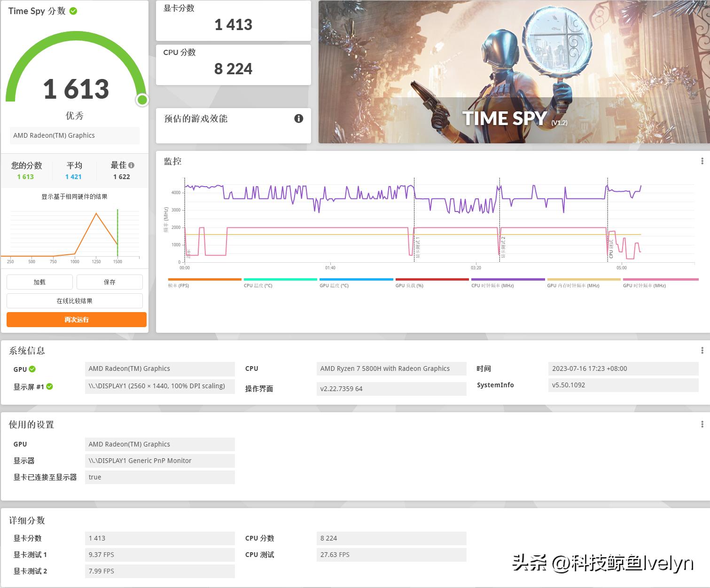Open the info icon beside 预估的游戏效能

pos(298,118)
